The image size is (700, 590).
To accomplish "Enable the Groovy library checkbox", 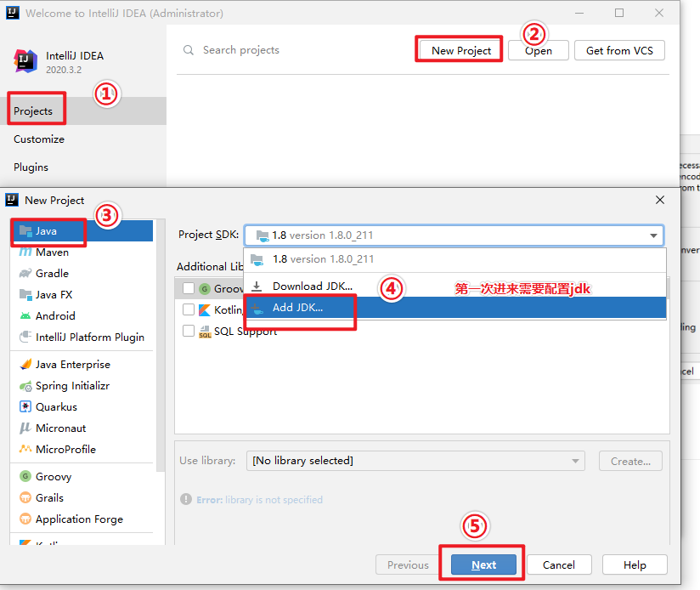I will click(x=189, y=288).
